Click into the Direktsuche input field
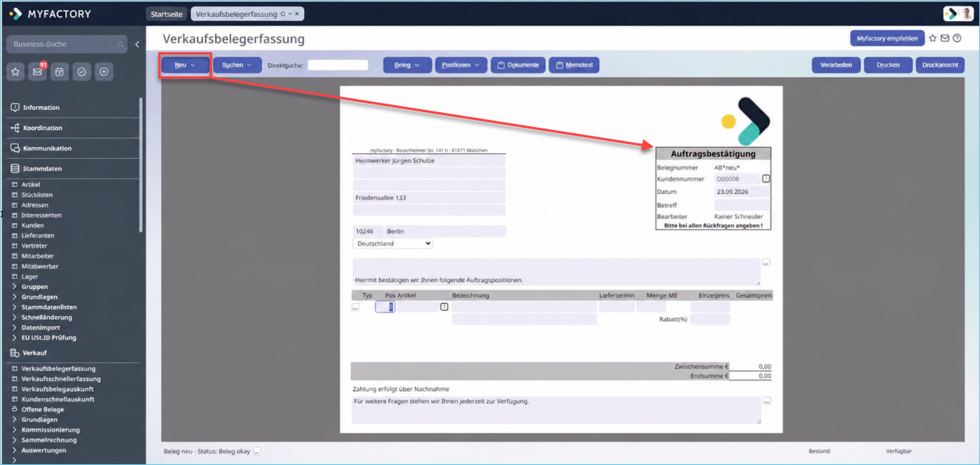This screenshot has width=980, height=465. tap(338, 65)
